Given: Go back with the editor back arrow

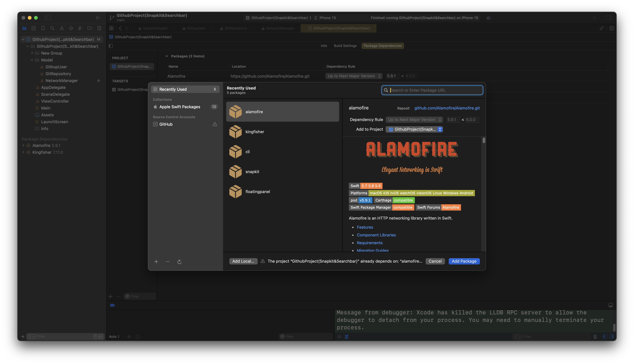Looking at the screenshot, I should point(120,28).
